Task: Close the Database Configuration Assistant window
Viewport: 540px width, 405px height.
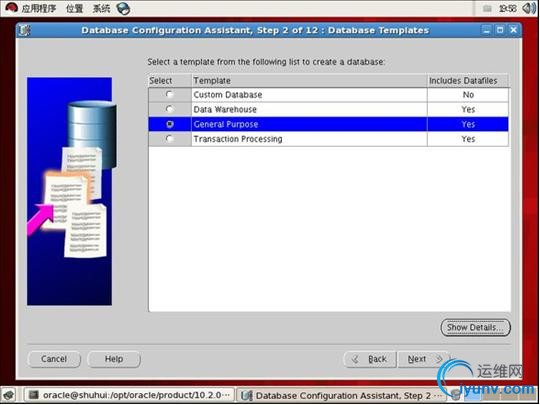Action: 513,30
